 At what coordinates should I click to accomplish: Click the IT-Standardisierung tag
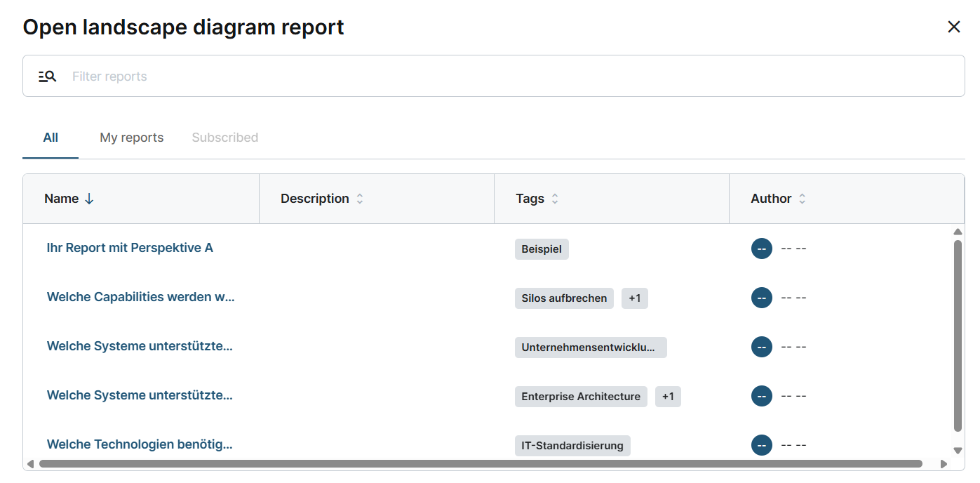coord(572,446)
